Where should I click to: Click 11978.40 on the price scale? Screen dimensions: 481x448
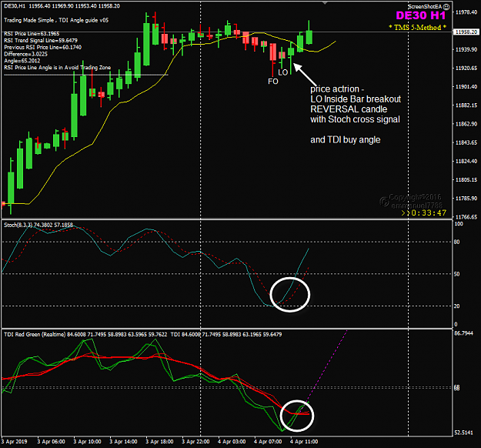tap(466, 12)
